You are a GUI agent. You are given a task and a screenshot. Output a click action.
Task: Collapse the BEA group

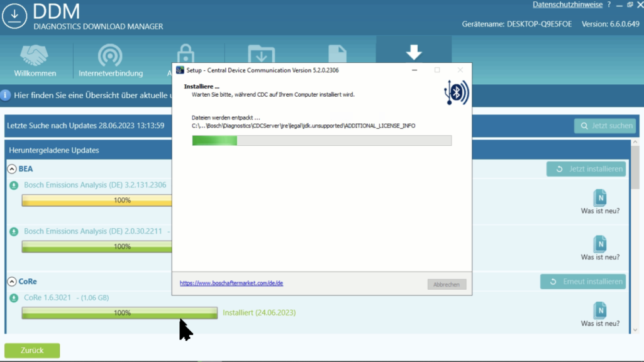pyautogui.click(x=12, y=168)
